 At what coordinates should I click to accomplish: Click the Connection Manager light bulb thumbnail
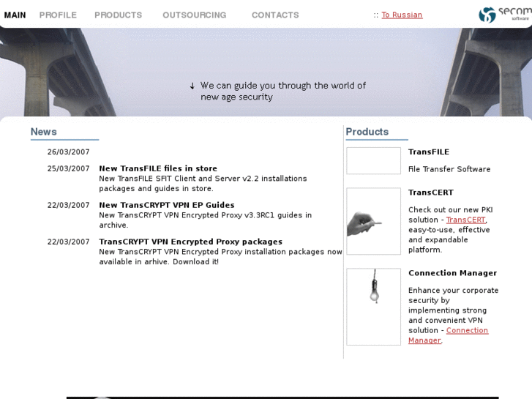[373, 307]
